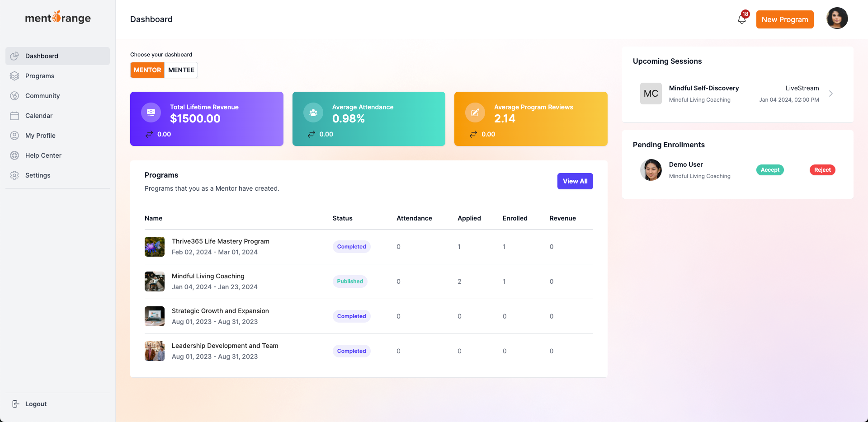868x422 pixels.
Task: Click the Revenue column header
Action: (563, 218)
